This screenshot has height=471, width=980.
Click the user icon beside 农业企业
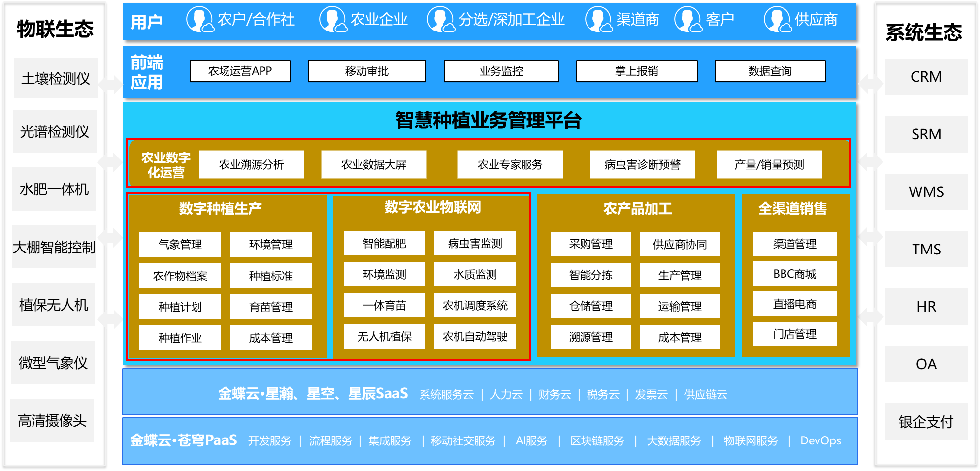[333, 20]
